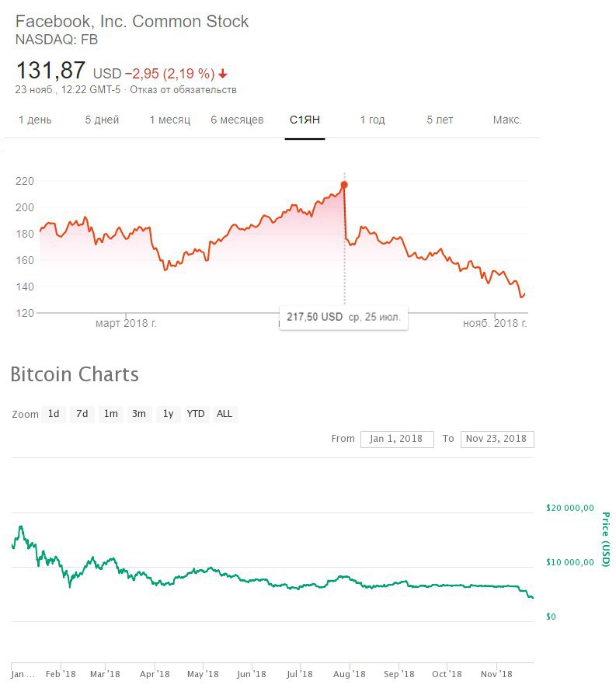Set Bitcoin zoom to 7d
The height and width of the screenshot is (695, 616).
pos(82,414)
